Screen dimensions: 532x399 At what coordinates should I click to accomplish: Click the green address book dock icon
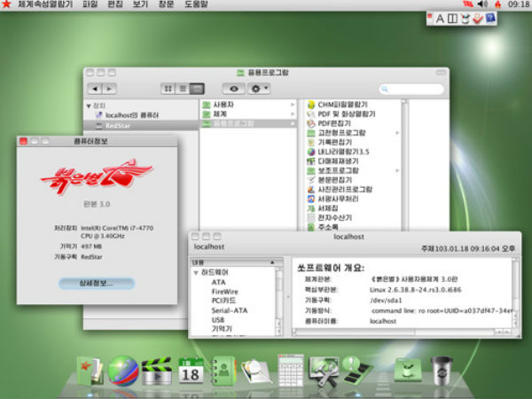coord(223,370)
